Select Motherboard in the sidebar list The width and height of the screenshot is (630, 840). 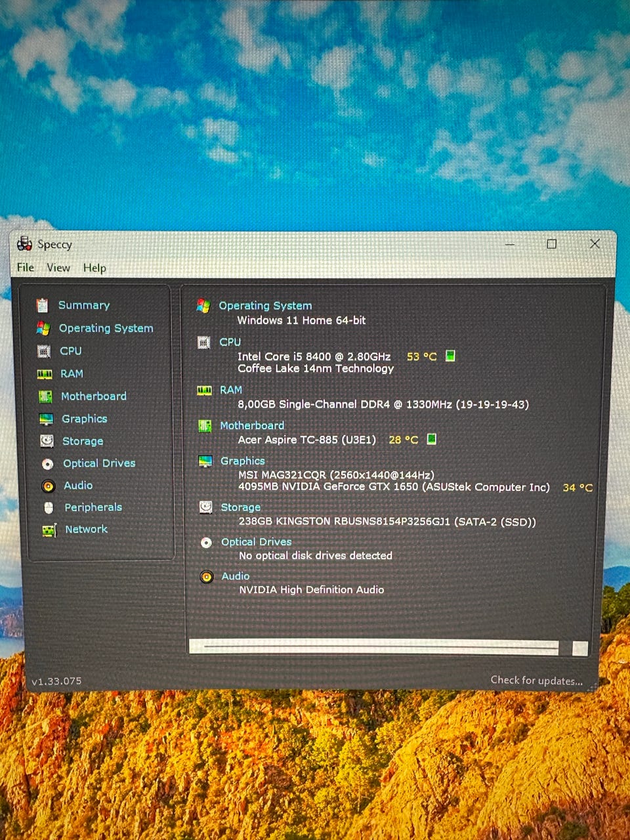pyautogui.click(x=94, y=396)
